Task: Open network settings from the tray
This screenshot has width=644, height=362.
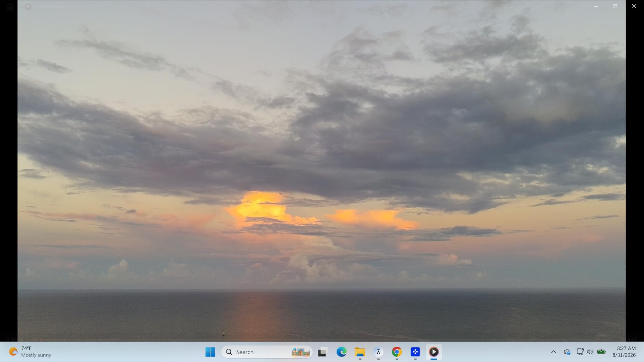Action: [x=580, y=352]
